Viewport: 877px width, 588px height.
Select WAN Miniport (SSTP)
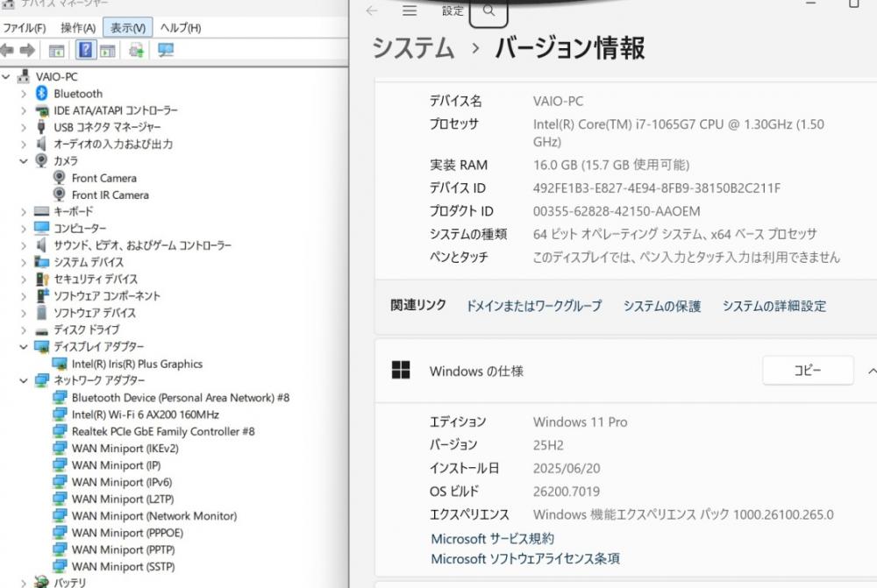click(x=123, y=566)
